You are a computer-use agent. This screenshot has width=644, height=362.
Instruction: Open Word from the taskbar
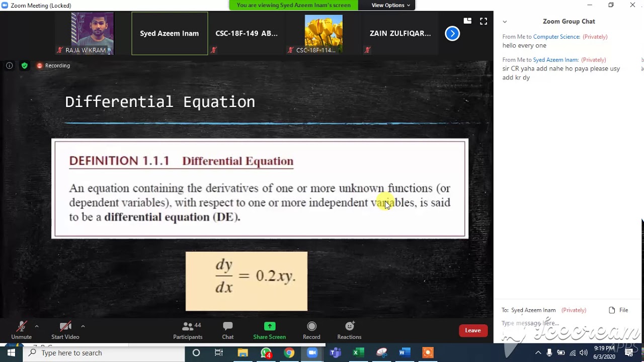pyautogui.click(x=405, y=353)
